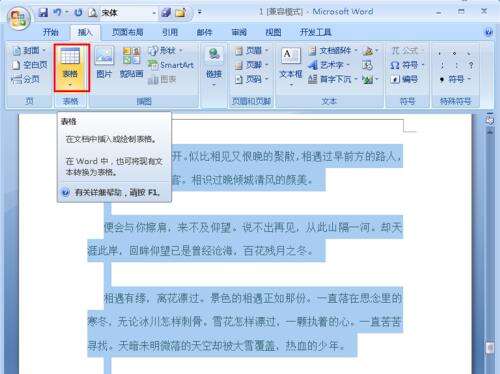Expand the Customize Quick Access Toolbar arrow

click(x=200, y=12)
